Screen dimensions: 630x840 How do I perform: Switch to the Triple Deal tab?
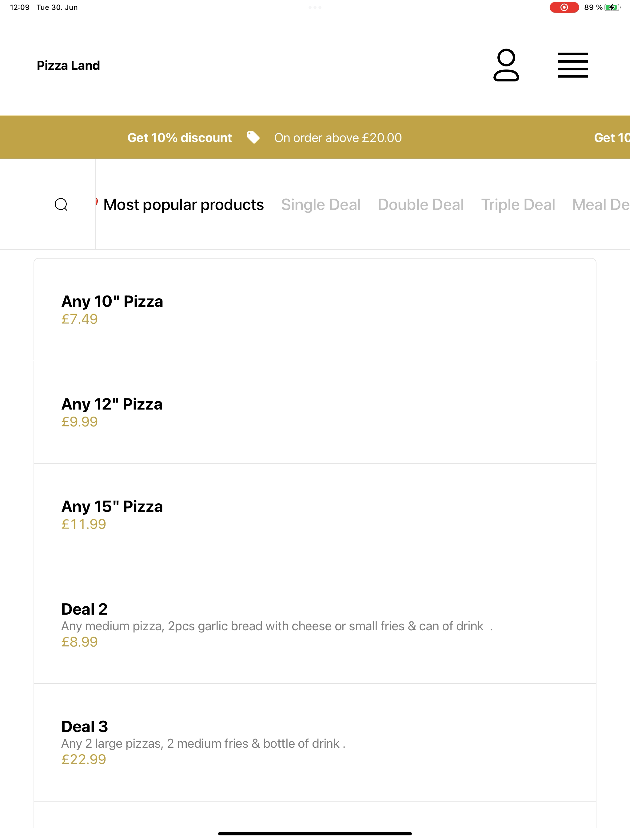coord(518,205)
